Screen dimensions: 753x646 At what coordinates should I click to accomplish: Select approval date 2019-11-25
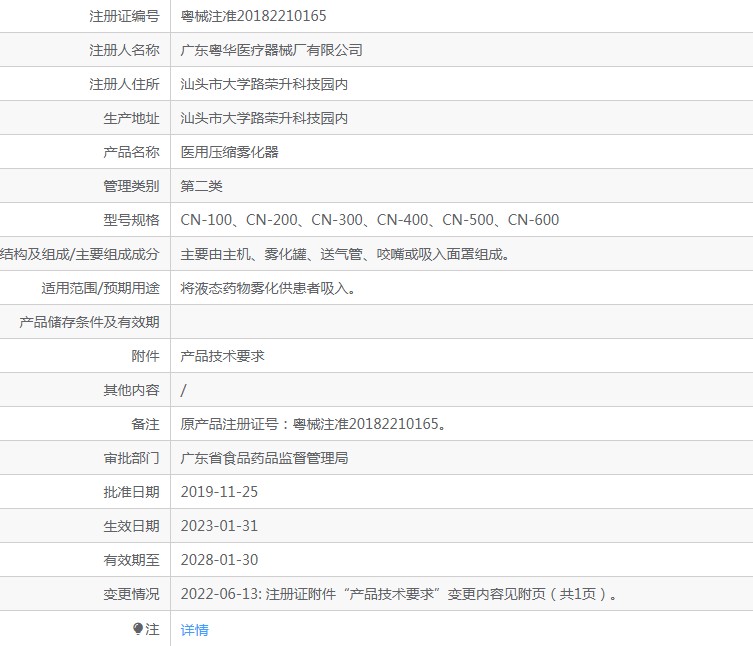(x=219, y=492)
